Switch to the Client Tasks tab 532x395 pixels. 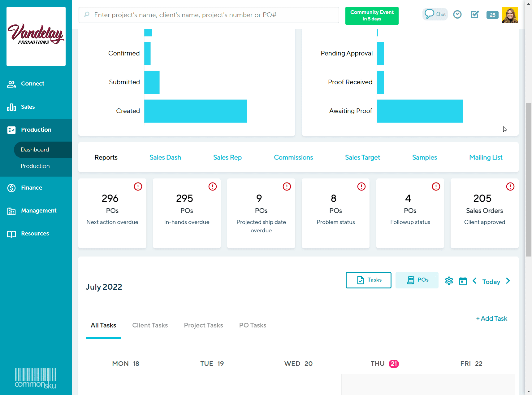click(x=150, y=325)
